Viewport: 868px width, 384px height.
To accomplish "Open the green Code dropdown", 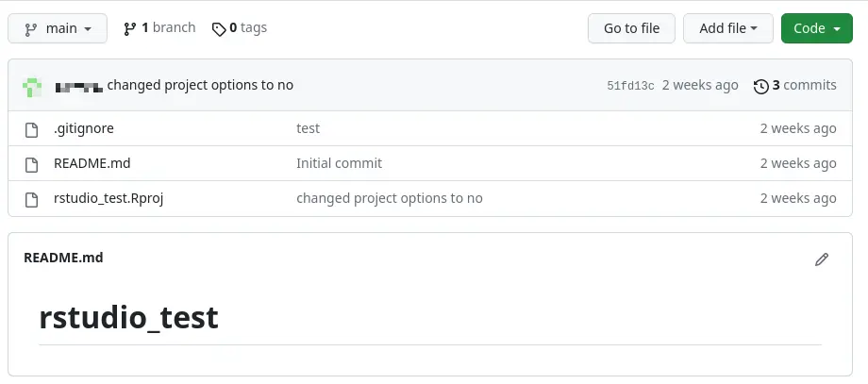I will point(816,28).
